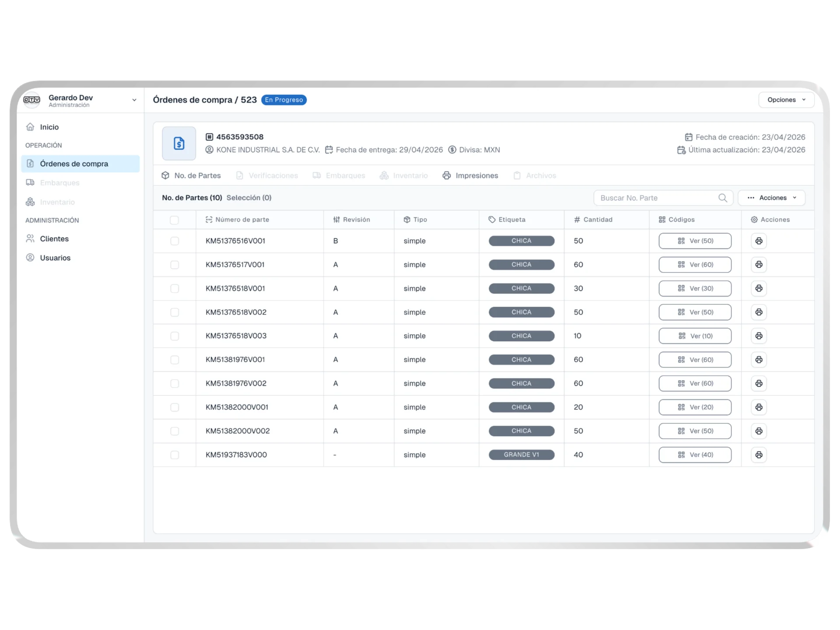
Task: Open Clientes in the sidebar
Action: 54,239
